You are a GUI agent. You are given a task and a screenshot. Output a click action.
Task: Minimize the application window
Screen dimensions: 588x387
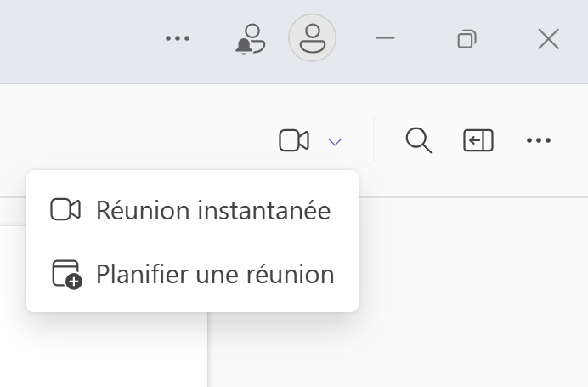386,38
